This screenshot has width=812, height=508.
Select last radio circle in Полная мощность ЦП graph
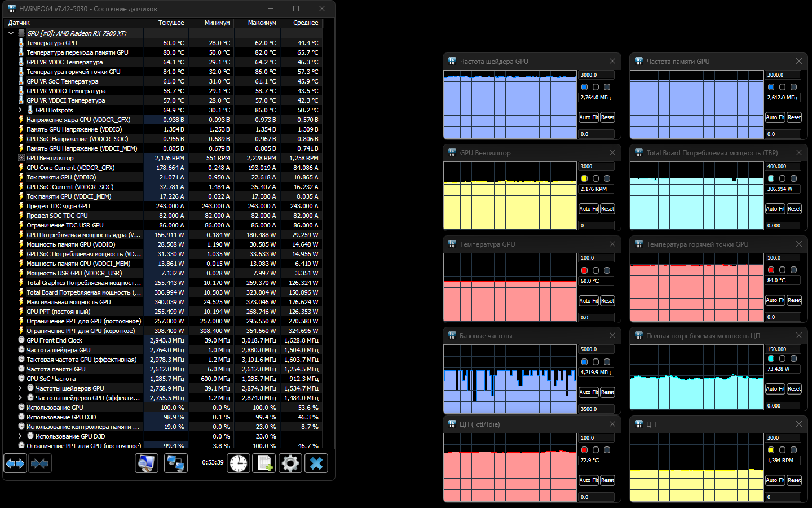click(x=793, y=358)
